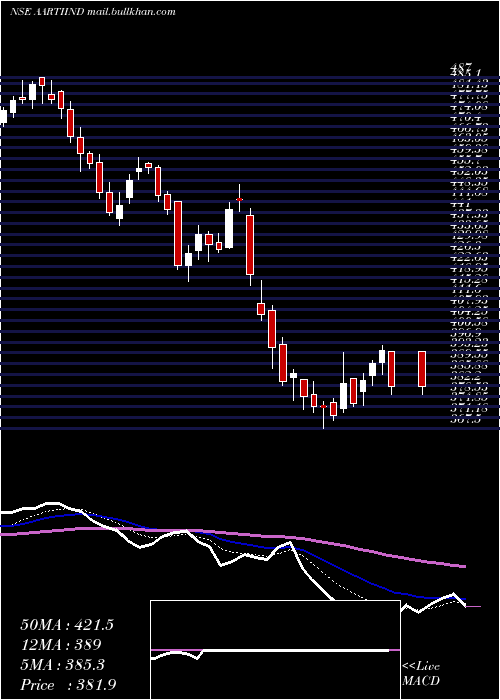Click the '<<Live MACD' label
Image resolution: width=500 pixels, height=700 pixels.
[421, 674]
